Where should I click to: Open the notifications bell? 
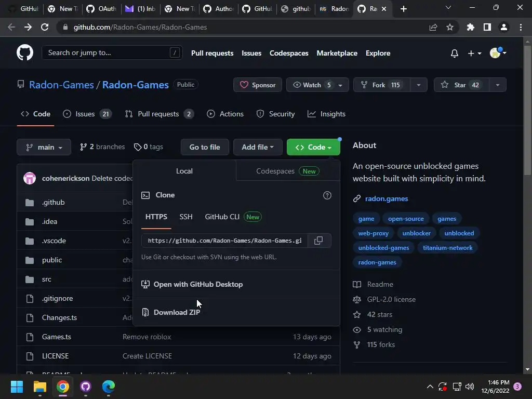point(454,54)
